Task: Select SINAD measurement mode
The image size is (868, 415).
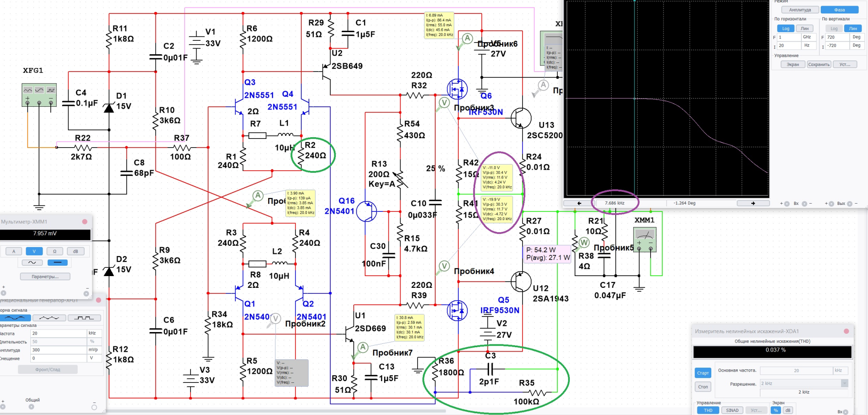Action: click(732, 410)
